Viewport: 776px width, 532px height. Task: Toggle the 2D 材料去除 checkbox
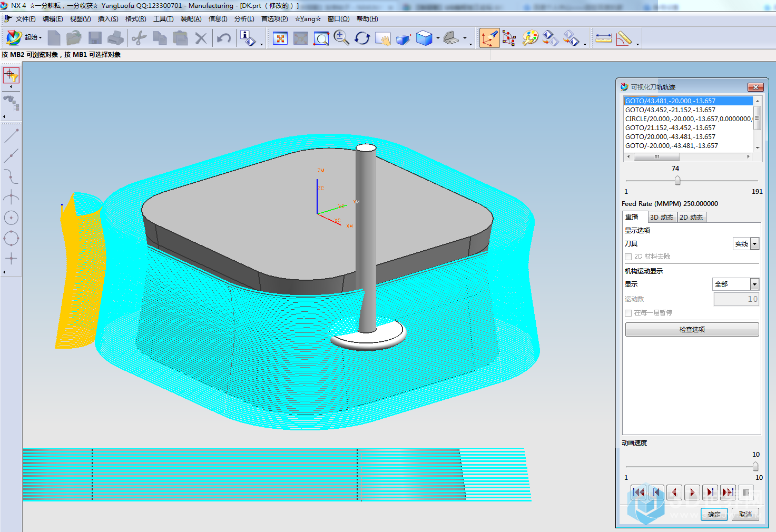(628, 257)
